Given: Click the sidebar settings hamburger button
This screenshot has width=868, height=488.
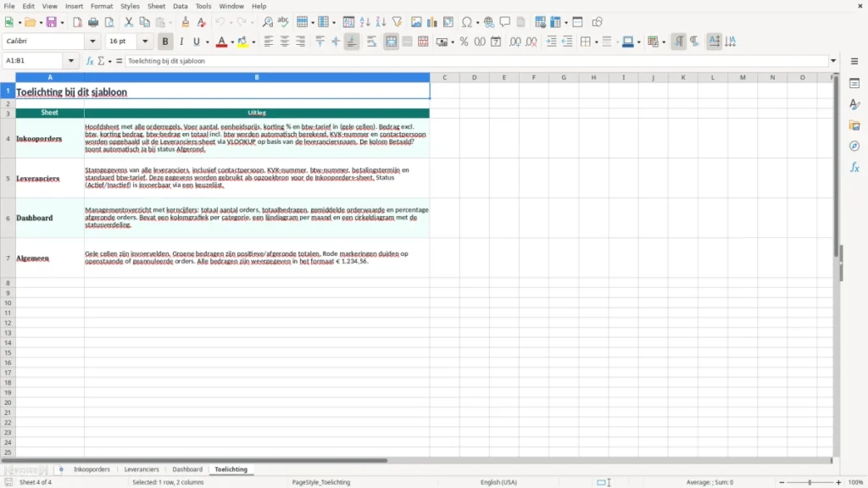Looking at the screenshot, I should tap(854, 61).
